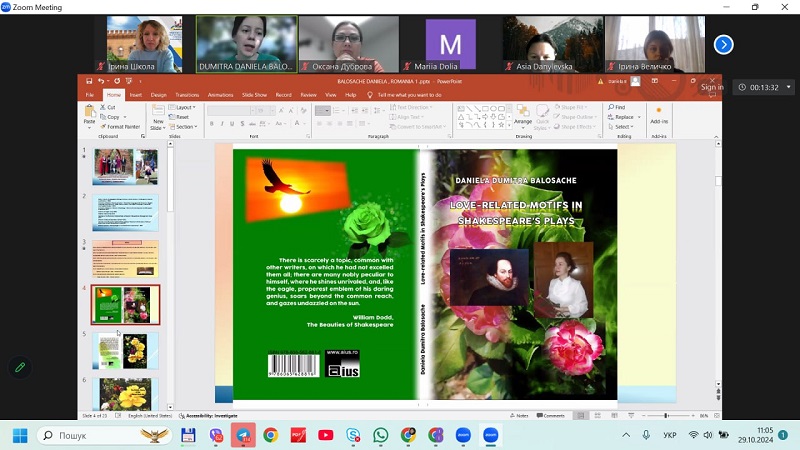This screenshot has width=800, height=450.
Task: Switch to the Insert tab
Action: coord(135,95)
